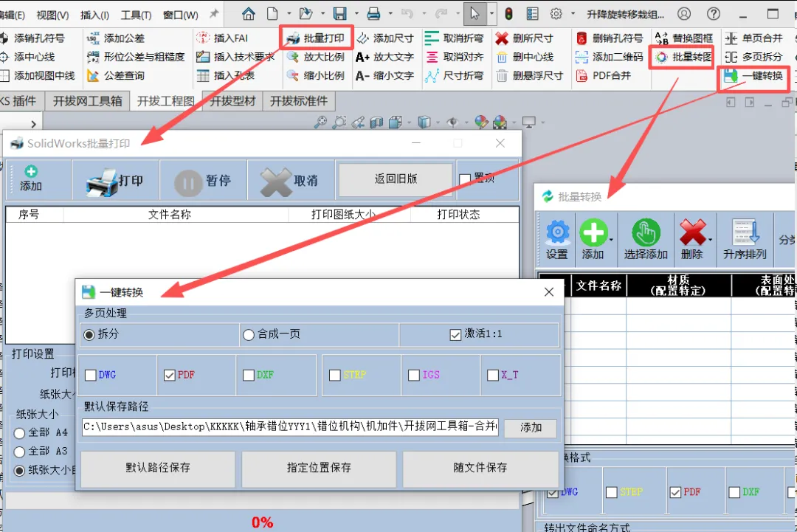Image resolution: width=797 pixels, height=532 pixels.
Task: Click 批量转图 batch convert tool
Action: (x=683, y=57)
